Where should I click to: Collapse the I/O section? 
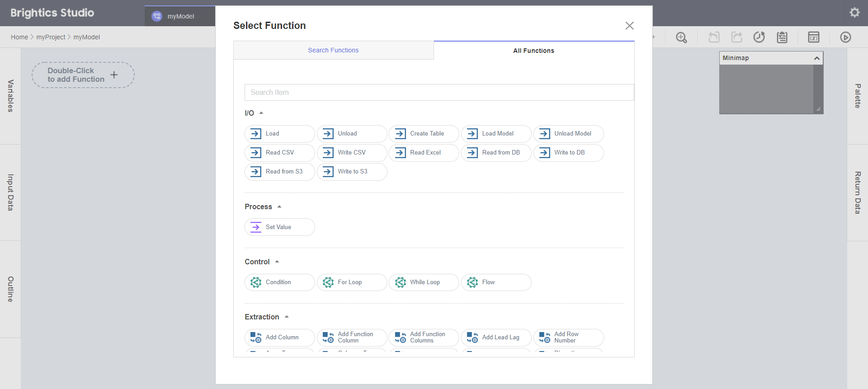261,113
